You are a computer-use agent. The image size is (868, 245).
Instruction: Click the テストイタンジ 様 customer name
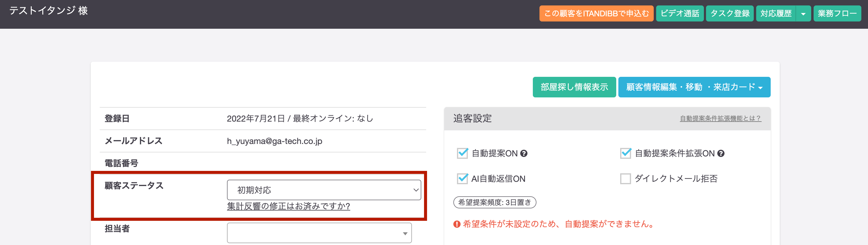pyautogui.click(x=49, y=11)
